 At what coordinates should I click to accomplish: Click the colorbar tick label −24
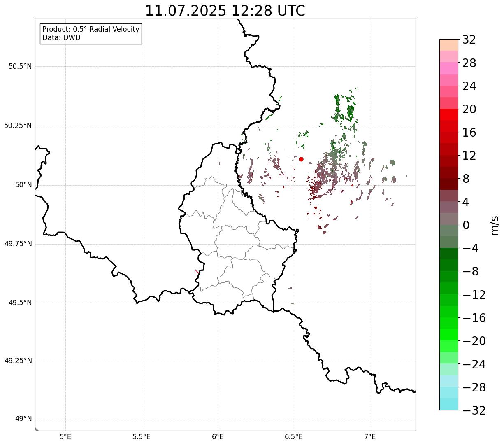[x=474, y=364]
